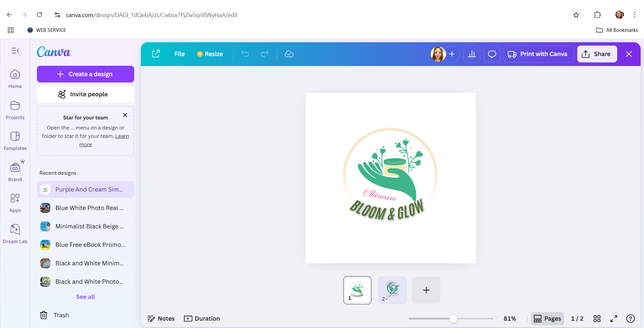The image size is (644, 328).
Task: Open design in new window icon
Action: pos(156,54)
